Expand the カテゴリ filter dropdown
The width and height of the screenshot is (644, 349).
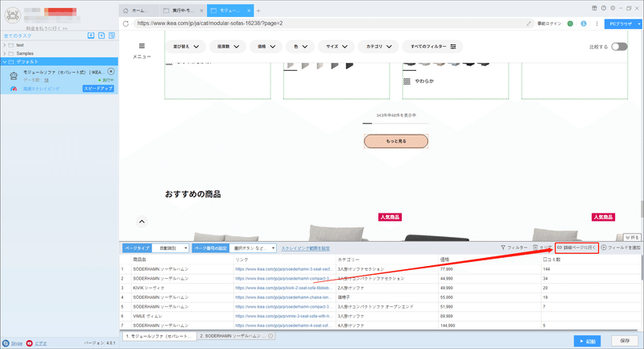coord(378,47)
